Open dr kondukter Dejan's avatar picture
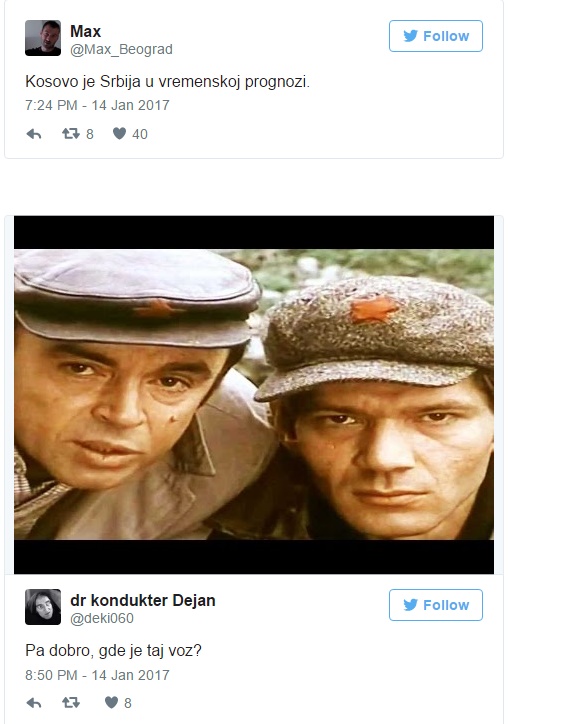This screenshot has width=563, height=724. (43, 607)
